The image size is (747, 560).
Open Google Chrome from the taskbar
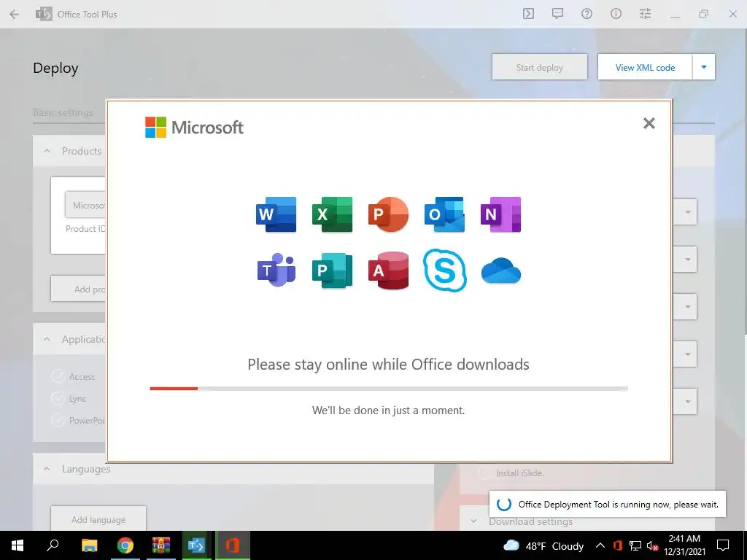pos(125,545)
